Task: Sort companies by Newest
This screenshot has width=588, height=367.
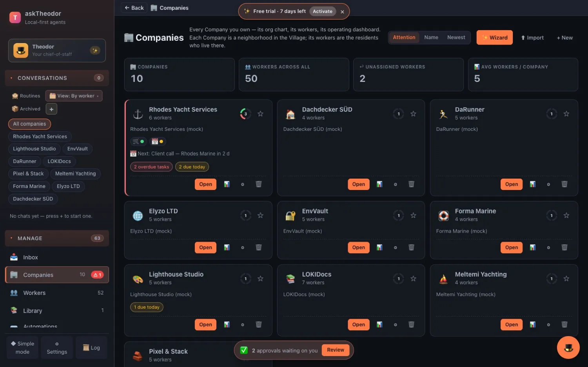Action: [456, 38]
